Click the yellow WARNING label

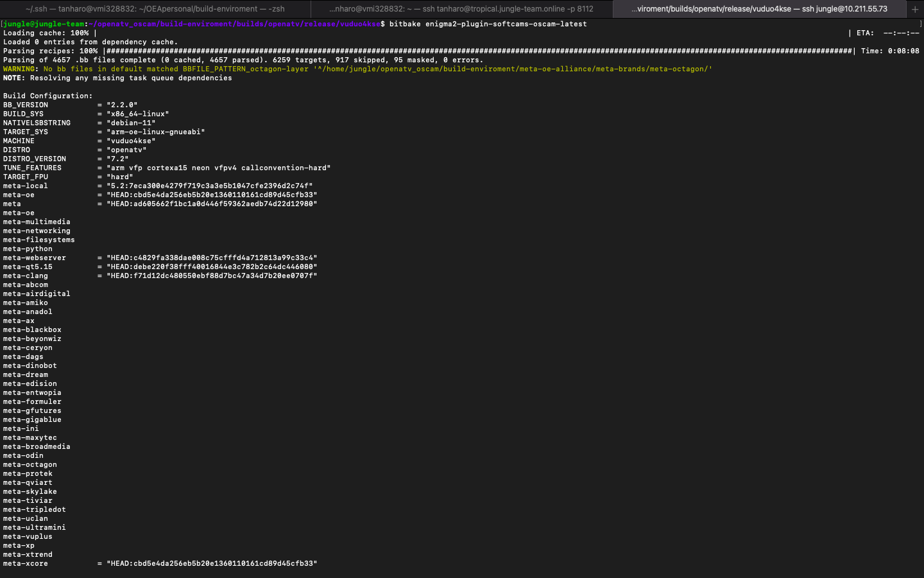tap(19, 69)
